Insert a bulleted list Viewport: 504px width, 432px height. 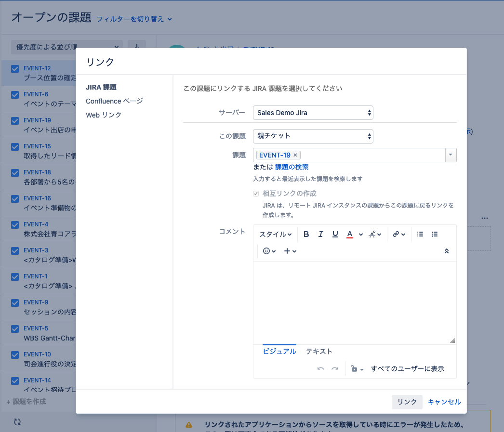pos(420,234)
